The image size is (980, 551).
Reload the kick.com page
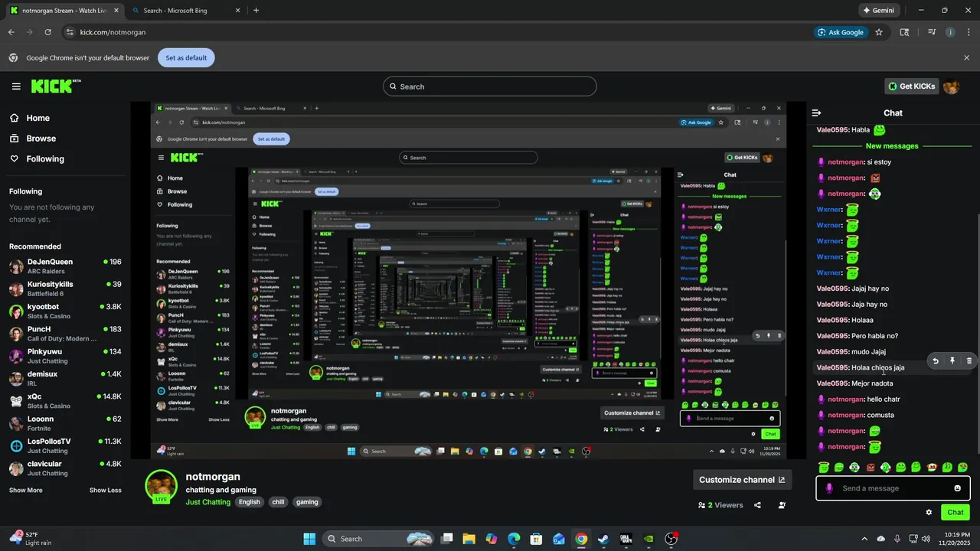coord(47,32)
